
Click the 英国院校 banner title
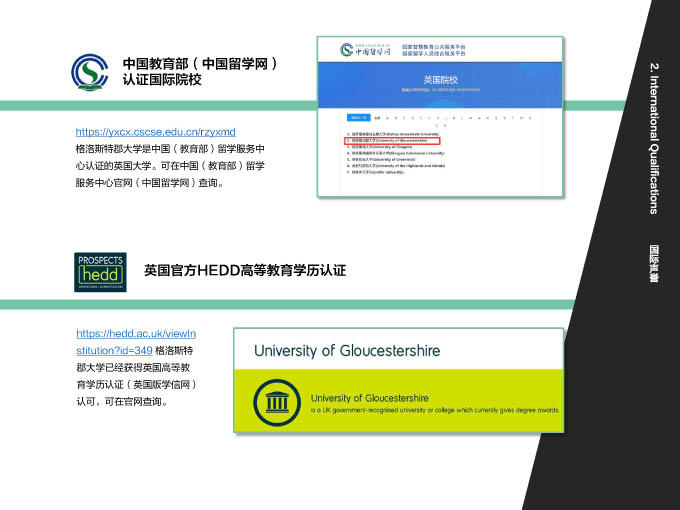(x=440, y=79)
